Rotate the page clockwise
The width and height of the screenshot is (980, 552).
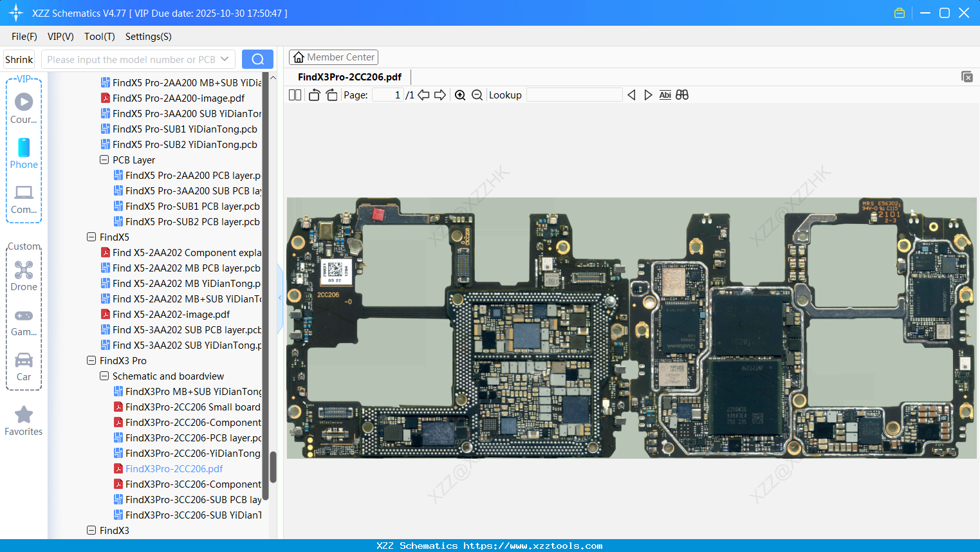pos(331,95)
